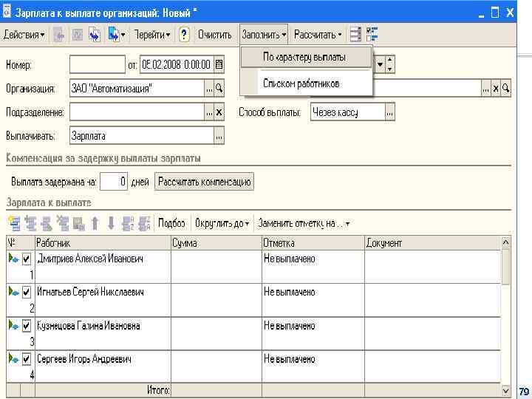Click the checklist tree icon in top toolbar
The height and width of the screenshot is (399, 532).
point(372,35)
